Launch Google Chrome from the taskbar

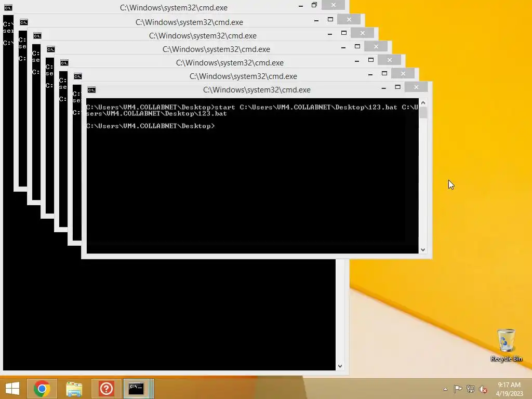[42, 389]
